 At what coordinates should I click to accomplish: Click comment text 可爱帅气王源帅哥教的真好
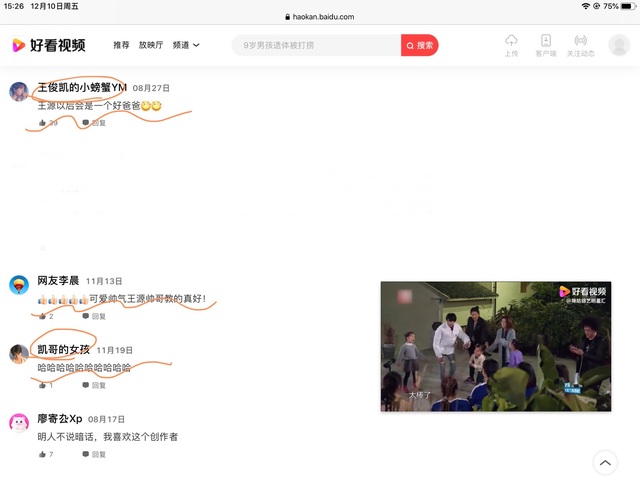(x=147, y=299)
